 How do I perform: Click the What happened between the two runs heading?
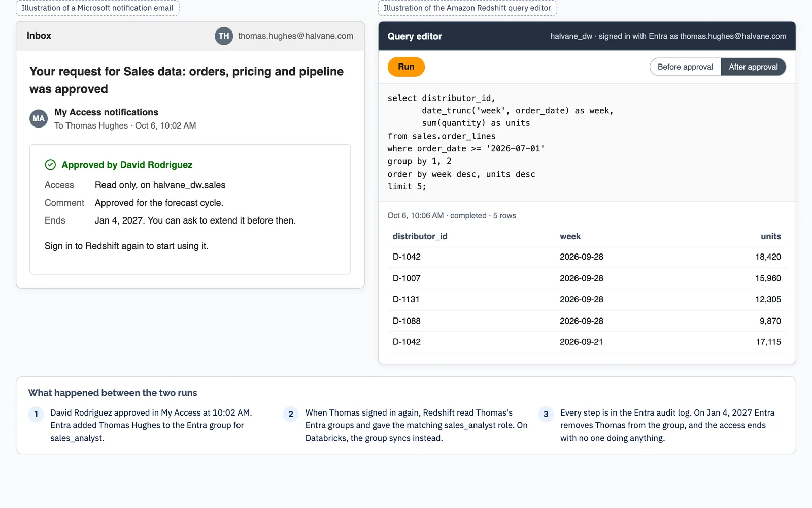point(113,393)
